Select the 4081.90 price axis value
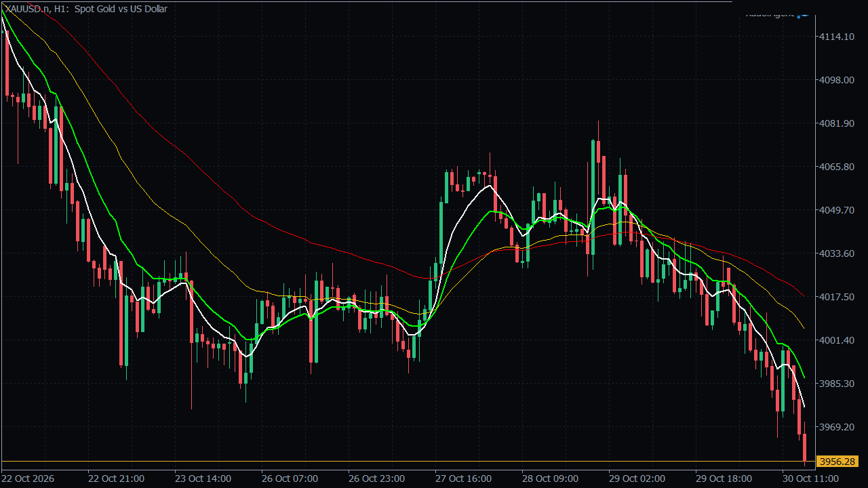The image size is (868, 488). 837,123
